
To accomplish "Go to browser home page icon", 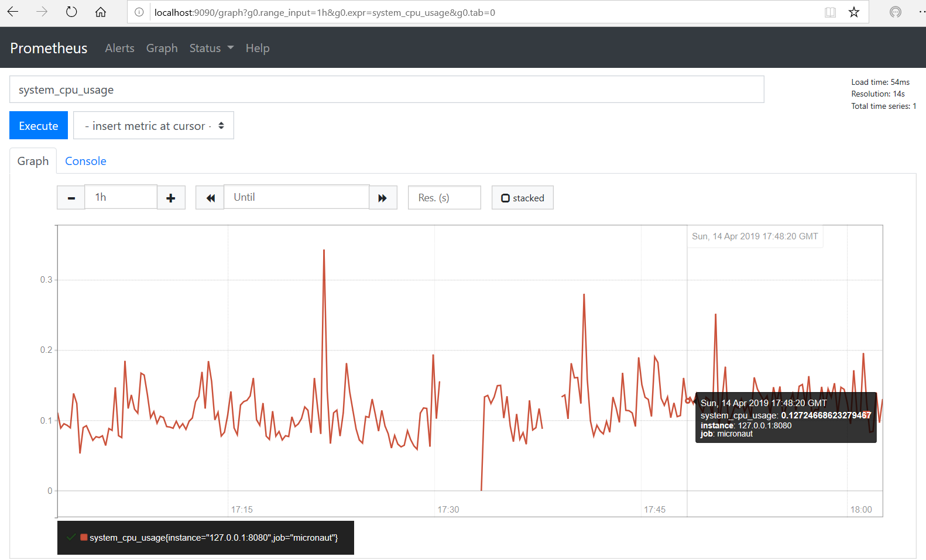I will [101, 12].
